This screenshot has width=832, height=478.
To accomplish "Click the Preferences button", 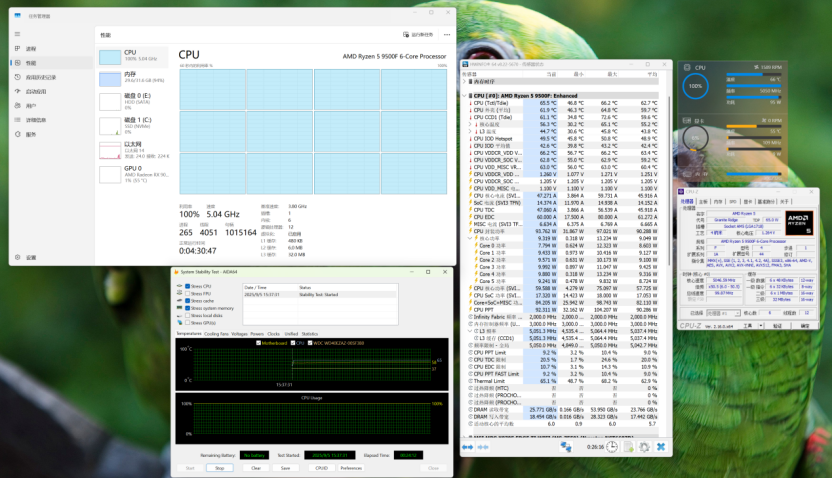I will click(351, 467).
